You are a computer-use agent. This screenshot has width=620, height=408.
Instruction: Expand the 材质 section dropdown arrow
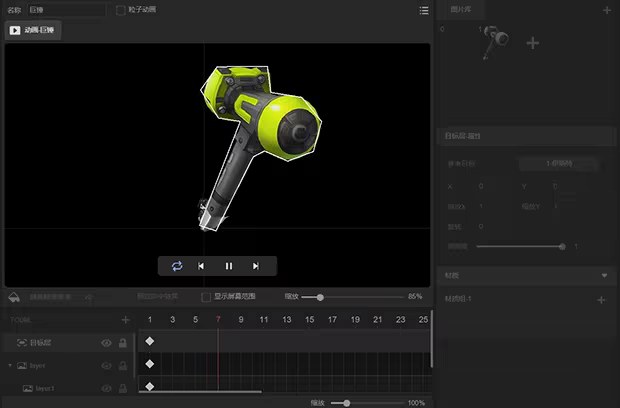pyautogui.click(x=604, y=275)
